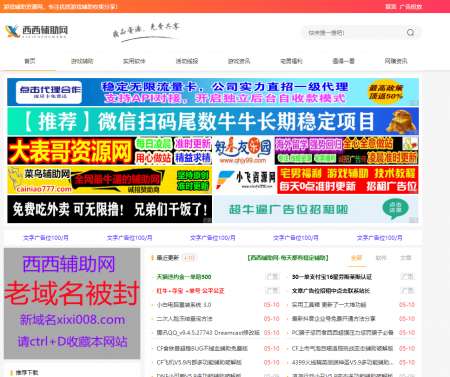
Task: Switch to the 软件 tab in 最近更新
Action: coord(381,258)
